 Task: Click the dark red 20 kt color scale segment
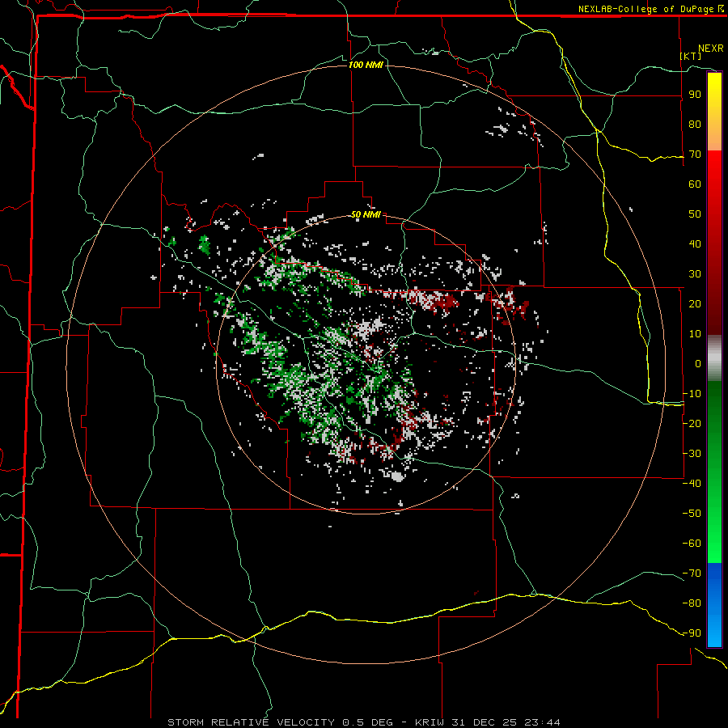coord(714,303)
